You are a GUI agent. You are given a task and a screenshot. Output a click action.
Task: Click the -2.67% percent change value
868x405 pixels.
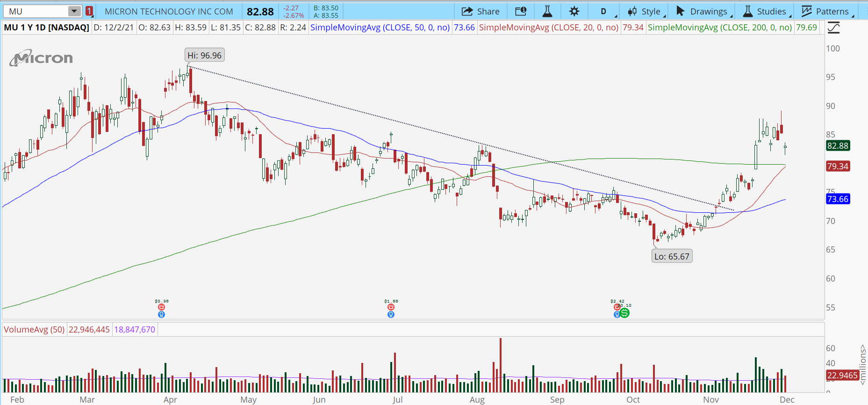click(x=294, y=15)
